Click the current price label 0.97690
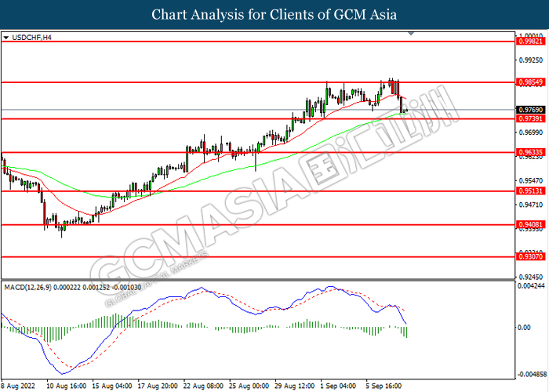The height and width of the screenshot is (392, 549). (x=530, y=110)
